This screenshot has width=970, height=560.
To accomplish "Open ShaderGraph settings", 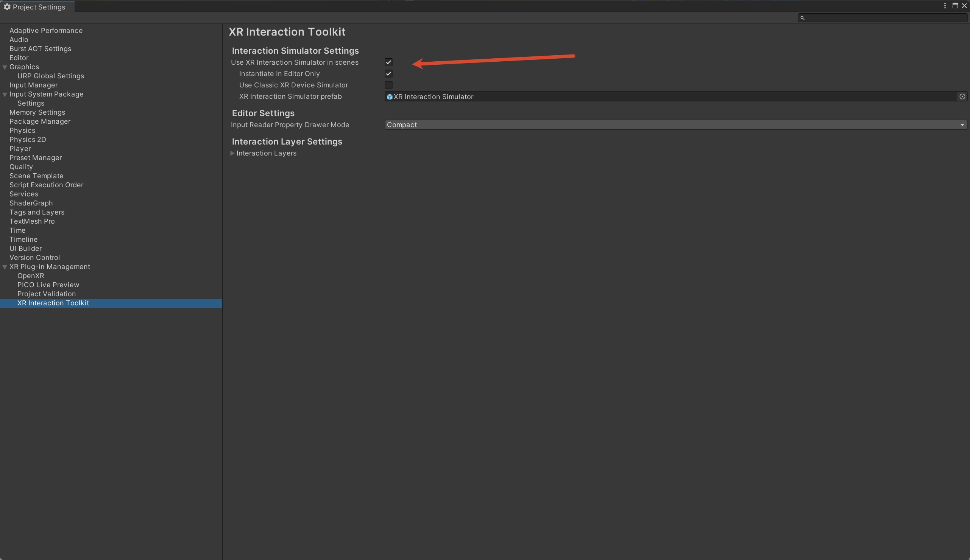I will click(x=31, y=203).
